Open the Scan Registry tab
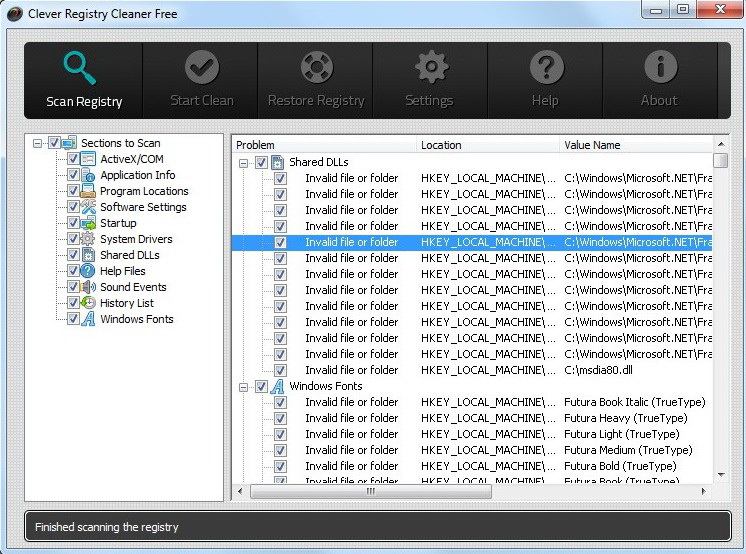The image size is (746, 554). click(84, 80)
